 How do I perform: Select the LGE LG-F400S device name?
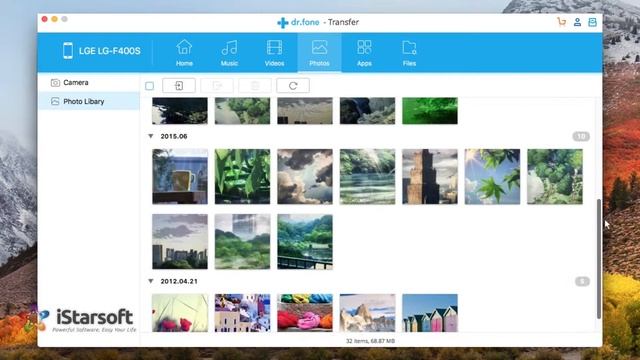click(x=109, y=51)
